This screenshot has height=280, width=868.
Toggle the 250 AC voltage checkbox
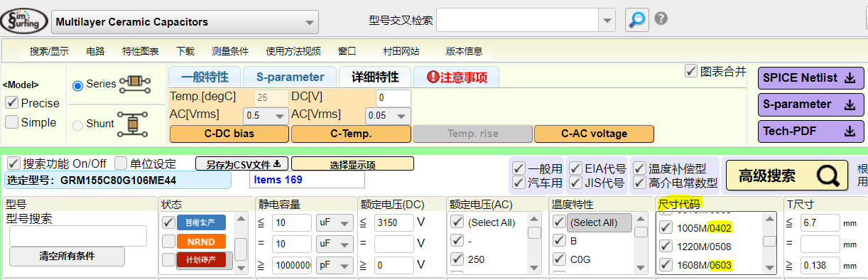(x=457, y=259)
